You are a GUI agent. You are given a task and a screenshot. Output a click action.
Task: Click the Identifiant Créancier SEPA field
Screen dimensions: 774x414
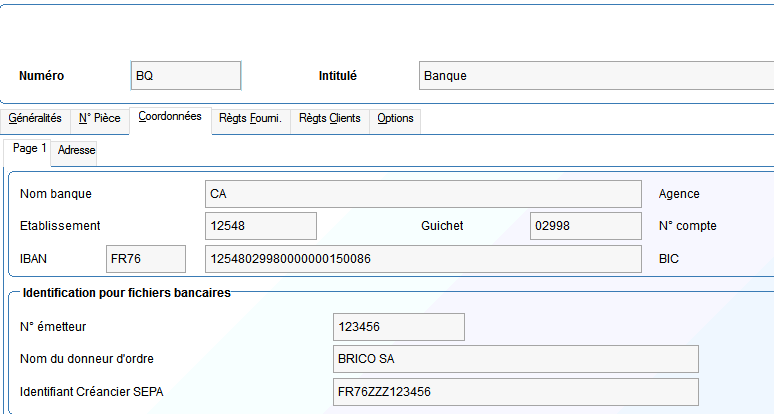(x=516, y=392)
